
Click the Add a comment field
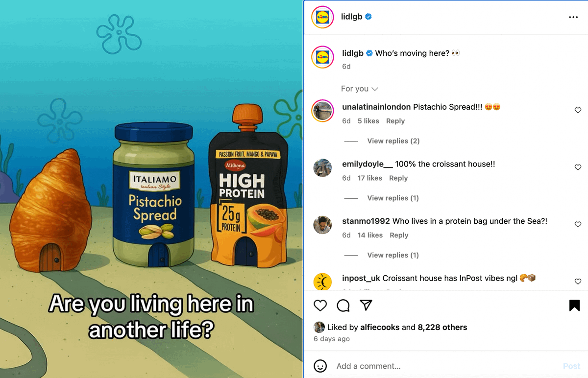(446, 366)
